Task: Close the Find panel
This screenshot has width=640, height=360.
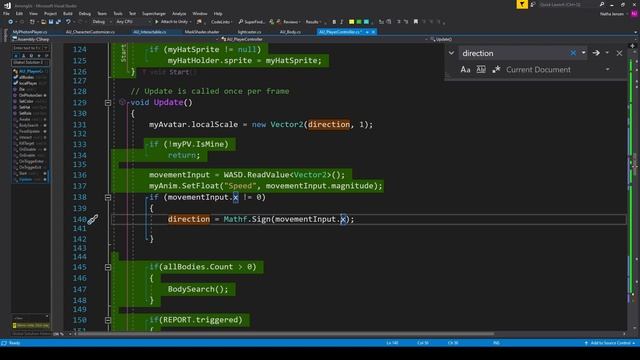Action: pos(619,53)
